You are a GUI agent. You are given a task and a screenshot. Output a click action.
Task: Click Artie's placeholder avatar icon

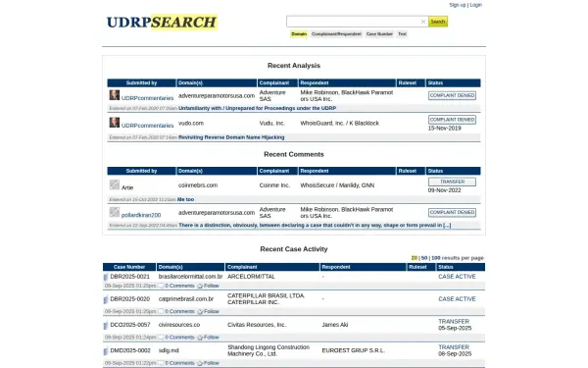pyautogui.click(x=115, y=184)
